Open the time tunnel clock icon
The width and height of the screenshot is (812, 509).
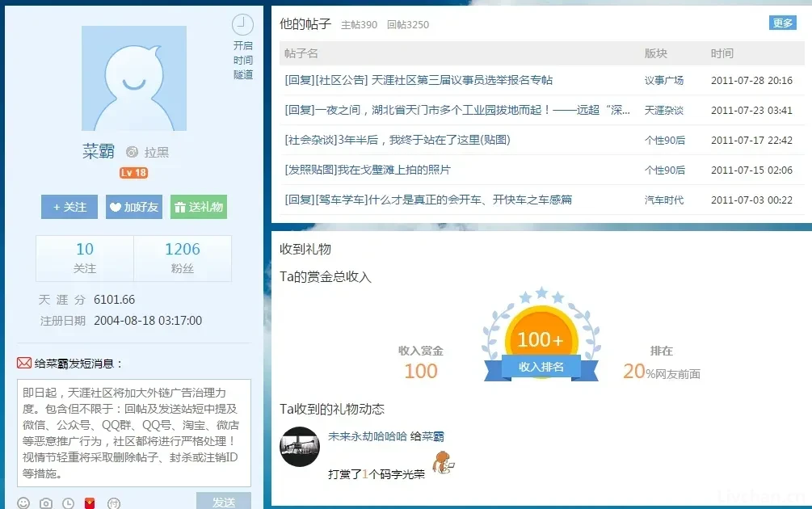242,25
